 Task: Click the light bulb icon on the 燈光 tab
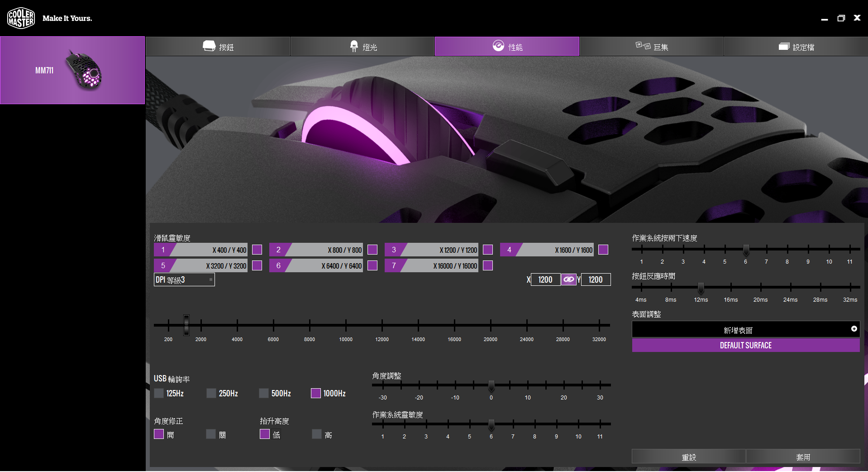pyautogui.click(x=354, y=46)
